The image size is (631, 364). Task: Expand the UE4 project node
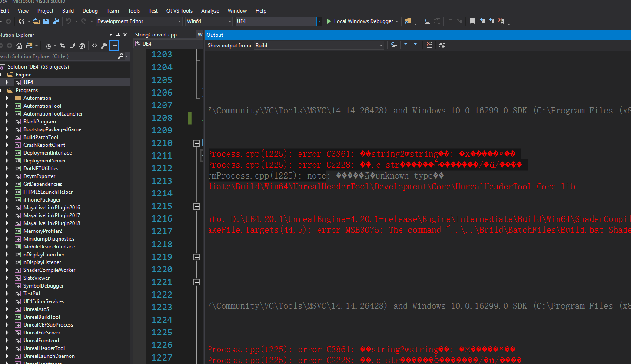7,83
